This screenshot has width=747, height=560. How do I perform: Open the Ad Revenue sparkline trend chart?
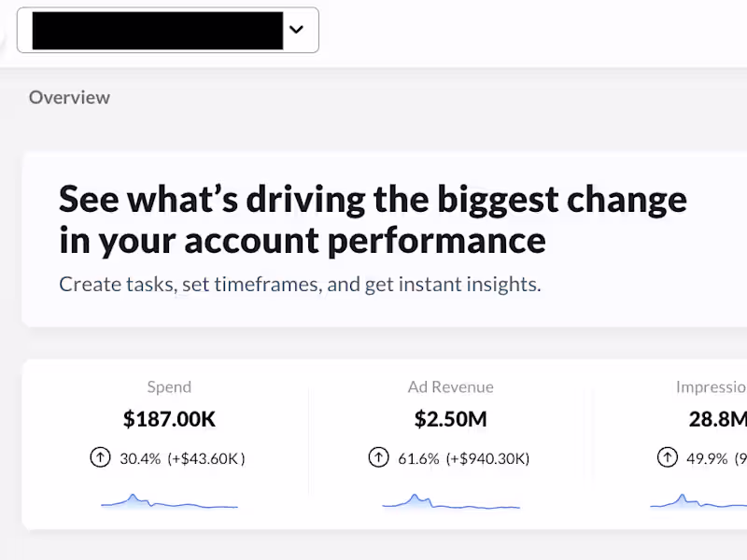450,502
